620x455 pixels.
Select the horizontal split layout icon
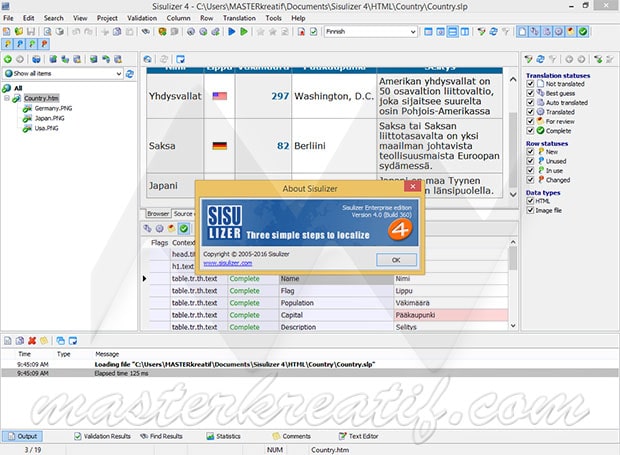click(453, 32)
